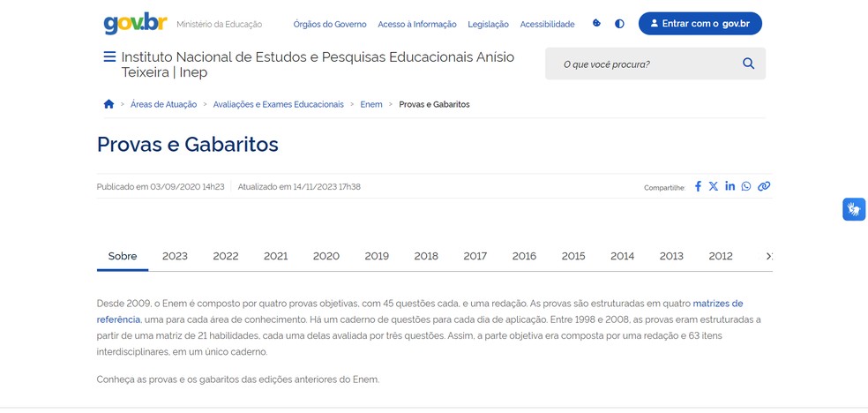Select the 2012 tab
This screenshot has width=868, height=413.
pos(721,256)
